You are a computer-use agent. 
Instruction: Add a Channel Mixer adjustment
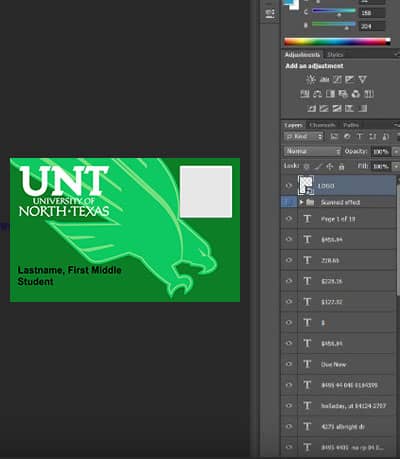tap(356, 94)
